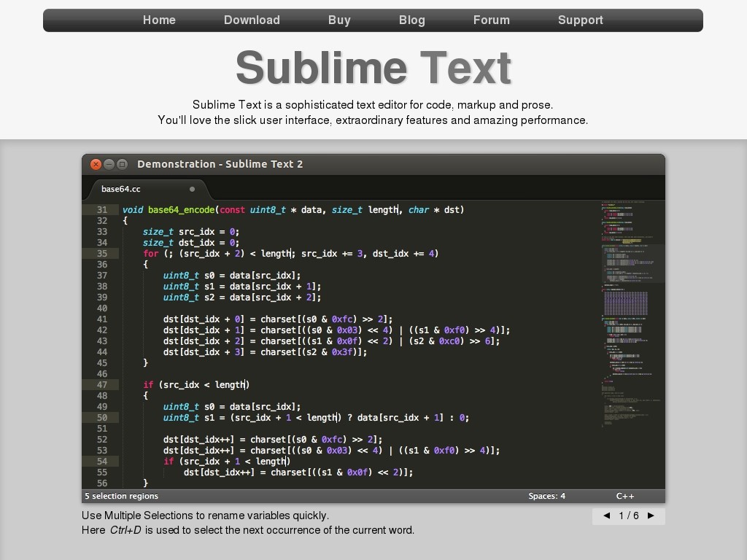747x560 pixels.
Task: Click the Spaces: 4 indentation setting
Action: pos(546,496)
